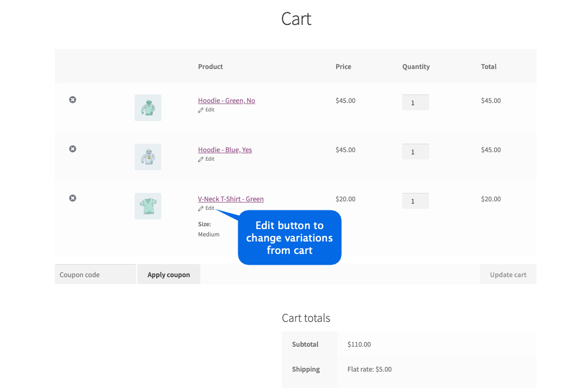Click Edit under V-Neck T-Shirt - Green
Image resolution: width=588 pixels, height=388 pixels.
[x=207, y=208]
